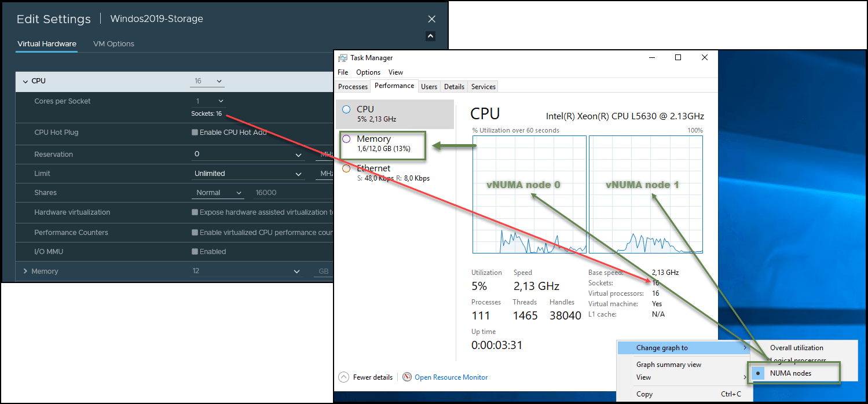
Task: Open the Memory size dropdown showing 12
Action: tap(247, 271)
